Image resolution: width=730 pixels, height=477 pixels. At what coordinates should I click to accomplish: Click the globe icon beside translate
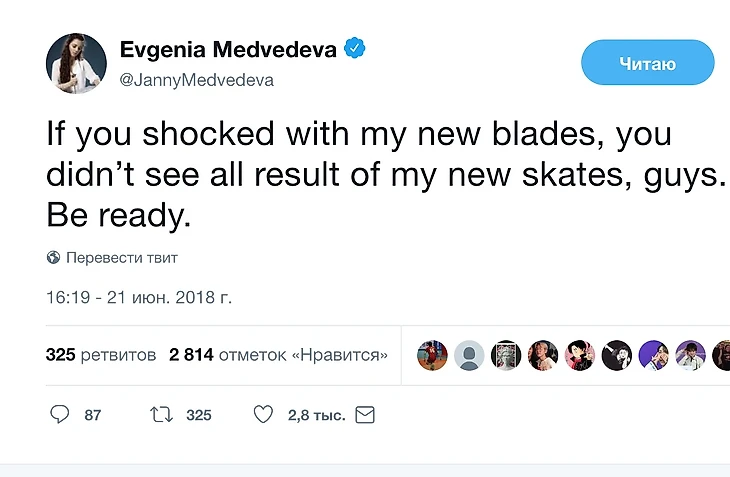point(54,258)
